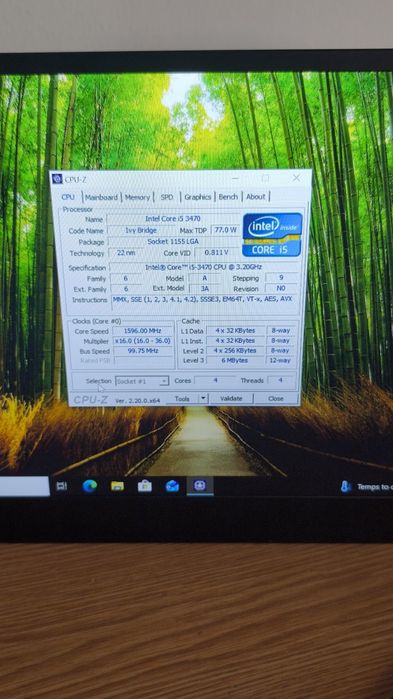Click the Tools button
The height and width of the screenshot is (699, 393).
pyautogui.click(x=182, y=399)
